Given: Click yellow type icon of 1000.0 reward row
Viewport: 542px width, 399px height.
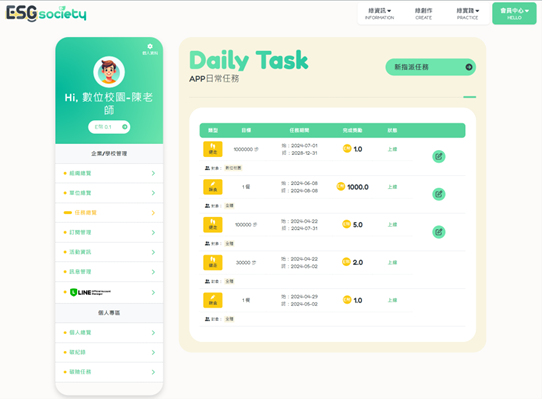Looking at the screenshot, I should (213, 187).
